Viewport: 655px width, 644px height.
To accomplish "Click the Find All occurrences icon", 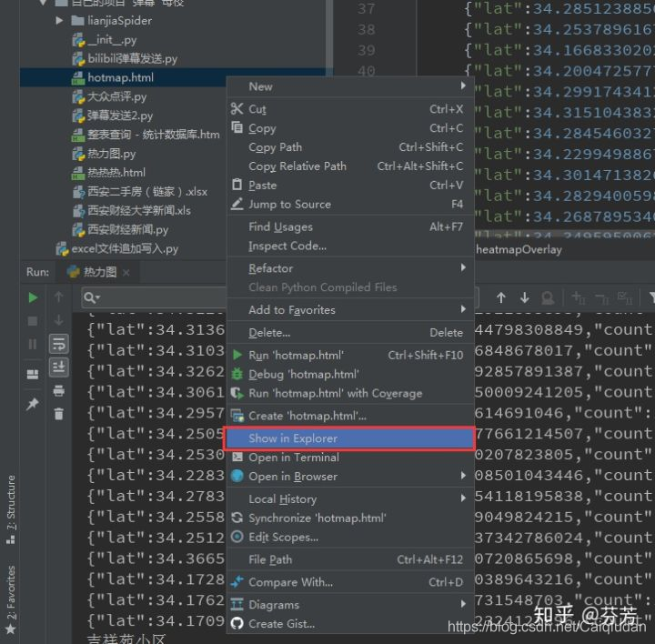I will pos(548,297).
